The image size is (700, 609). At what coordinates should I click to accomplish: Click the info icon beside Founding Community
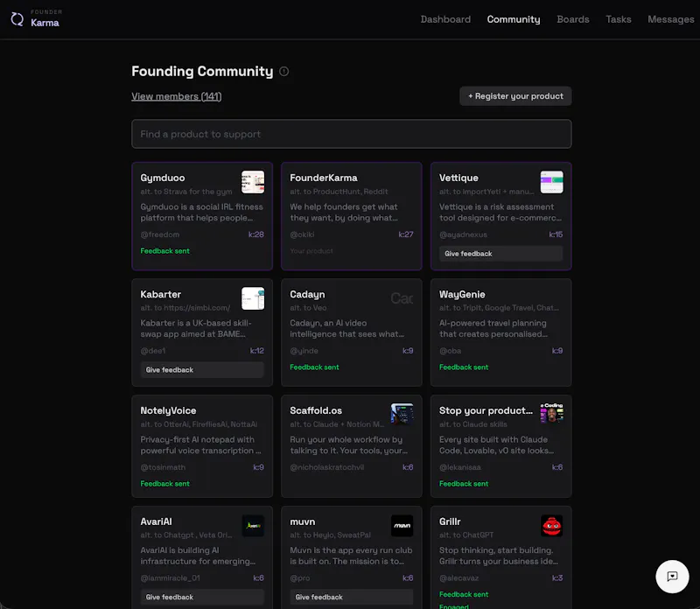pos(283,72)
